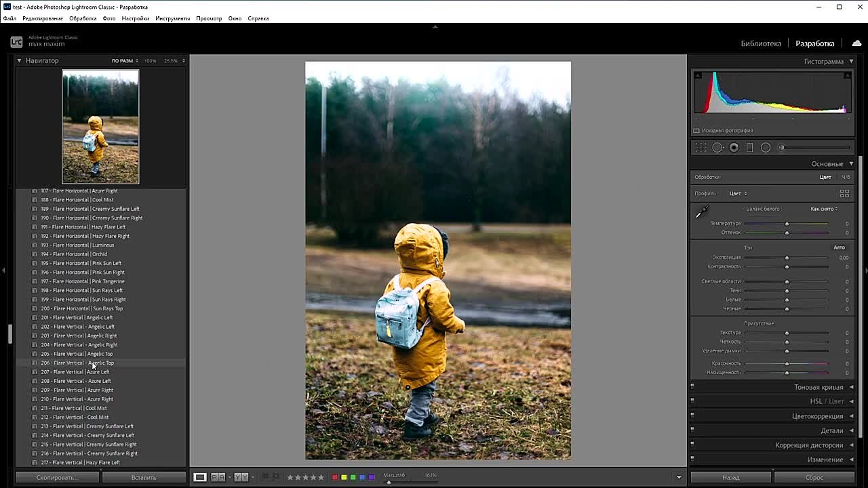This screenshot has width=868, height=488.
Task: Collapse the Histogram panel
Action: click(x=851, y=61)
